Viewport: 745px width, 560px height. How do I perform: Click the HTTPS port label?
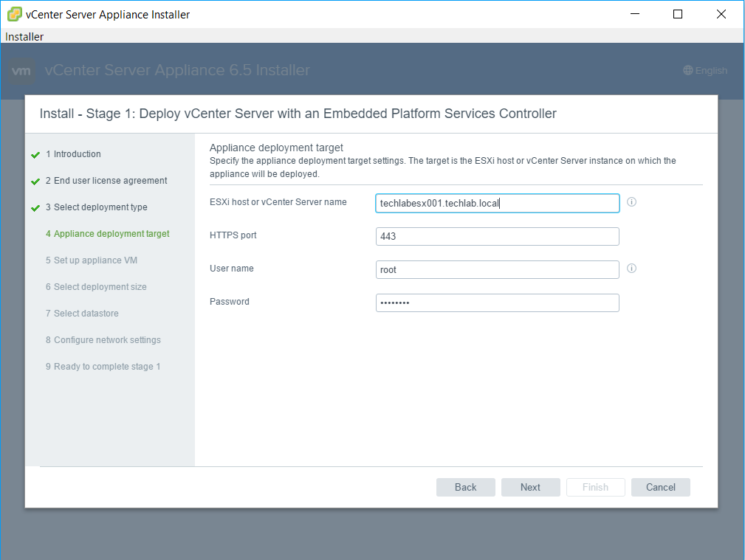[x=233, y=235]
